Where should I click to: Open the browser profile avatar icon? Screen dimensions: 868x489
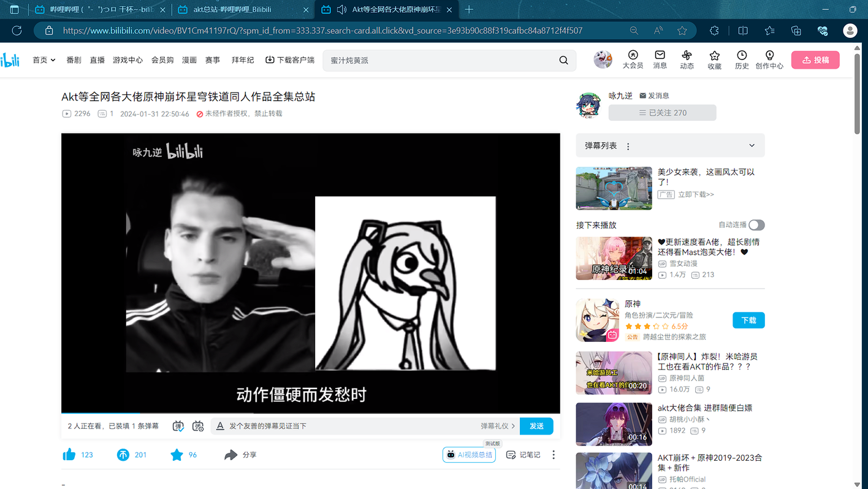point(850,31)
